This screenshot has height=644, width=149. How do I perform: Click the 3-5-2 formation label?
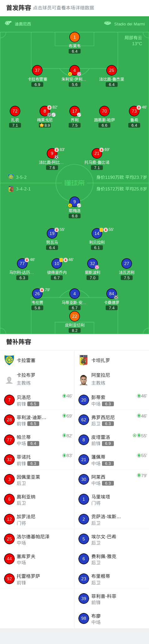[x=21, y=177]
